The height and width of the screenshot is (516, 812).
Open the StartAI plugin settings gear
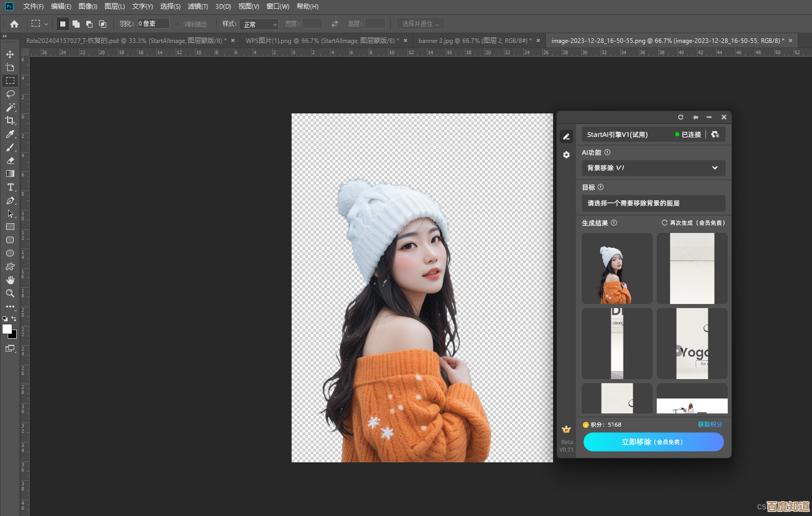tap(566, 155)
